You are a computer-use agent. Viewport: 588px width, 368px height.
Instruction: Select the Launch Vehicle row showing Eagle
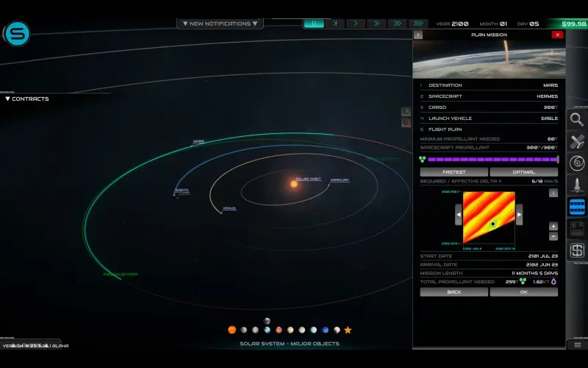click(x=489, y=118)
